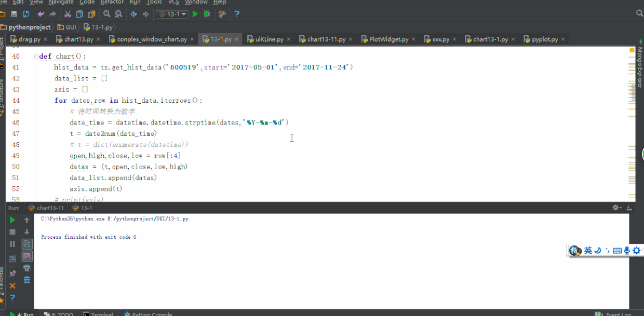644x316 pixels.
Task: Switch to the PlotWidget.py tab
Action: 388,39
